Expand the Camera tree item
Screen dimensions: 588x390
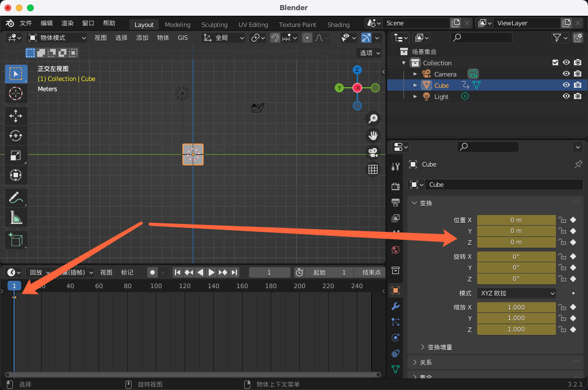(x=415, y=74)
